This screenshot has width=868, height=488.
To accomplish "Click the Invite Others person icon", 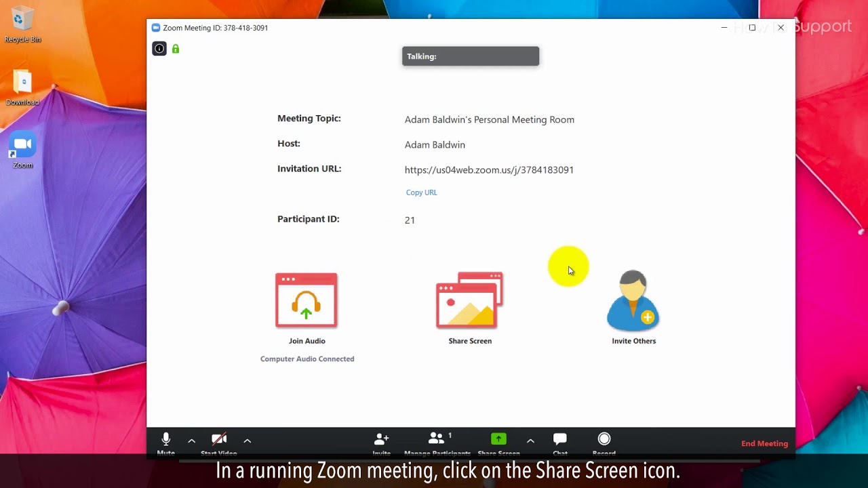I will pos(633,300).
